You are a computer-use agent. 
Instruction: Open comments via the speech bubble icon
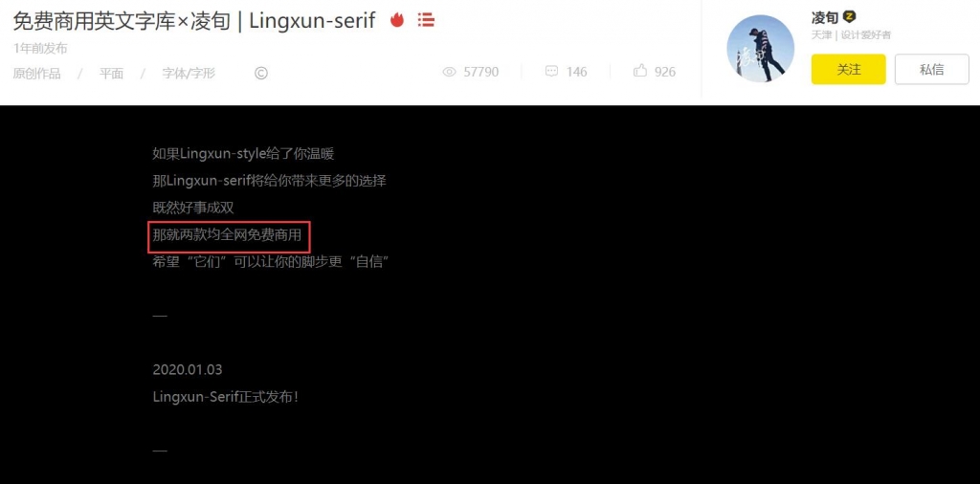click(x=551, y=72)
